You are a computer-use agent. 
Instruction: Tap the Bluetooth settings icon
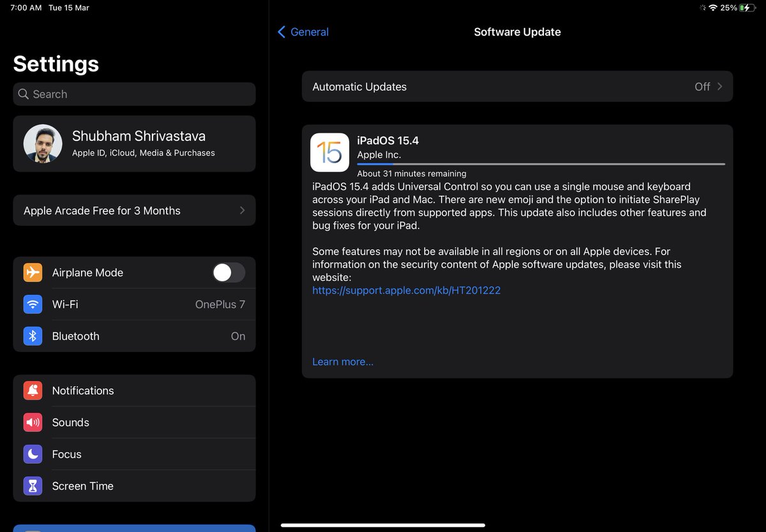coord(33,336)
